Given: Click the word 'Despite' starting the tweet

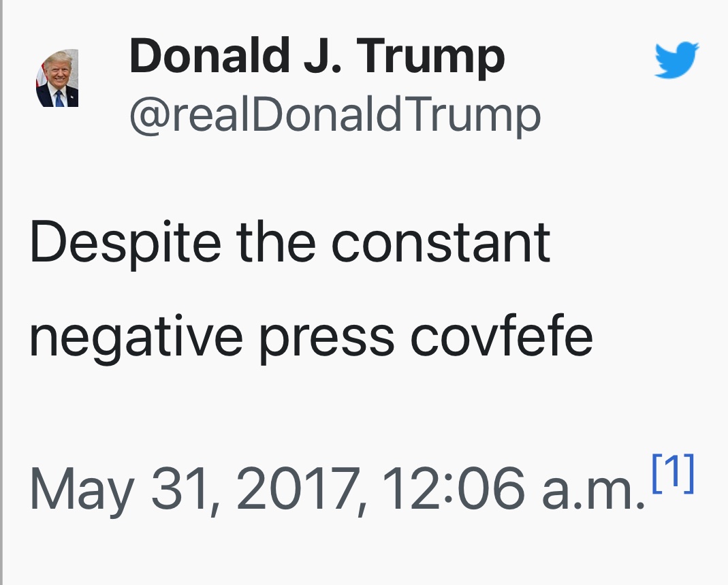Looking at the screenshot, I should point(125,244).
